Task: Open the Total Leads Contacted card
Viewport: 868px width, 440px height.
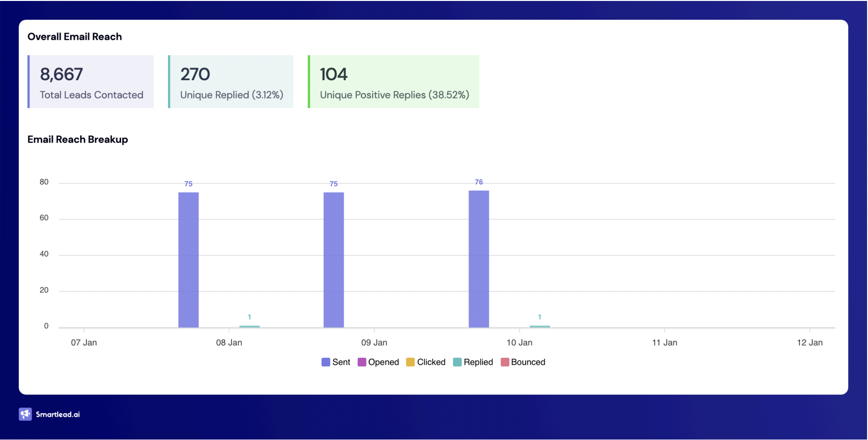Action: (91, 82)
